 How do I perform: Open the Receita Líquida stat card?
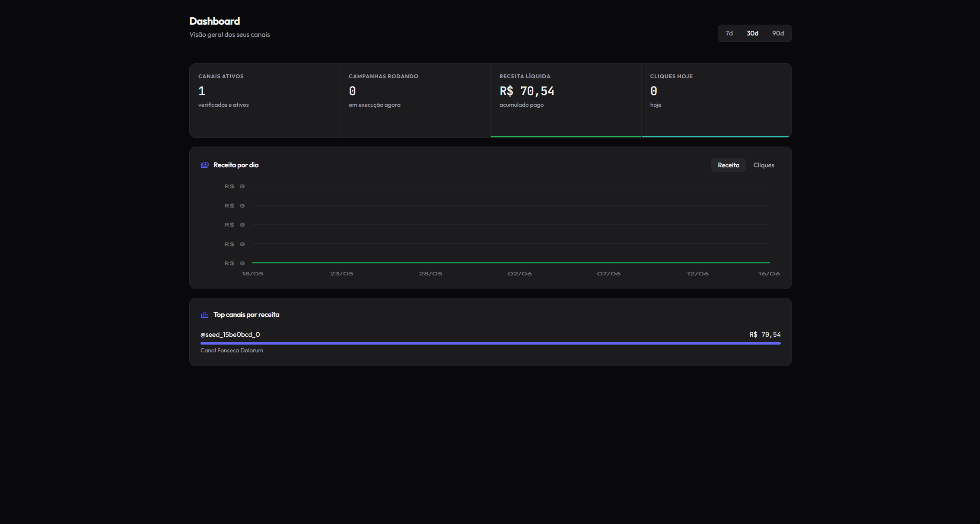(566, 101)
